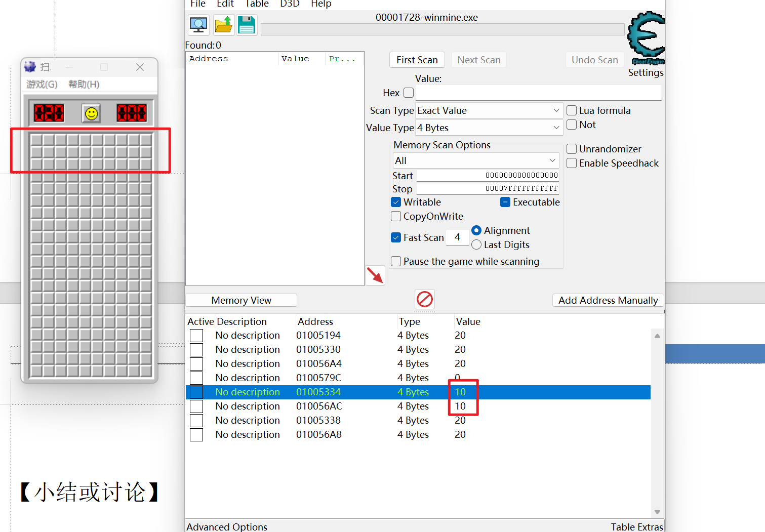765x532 pixels.
Task: Toggle the Writable checkbox
Action: tap(396, 202)
